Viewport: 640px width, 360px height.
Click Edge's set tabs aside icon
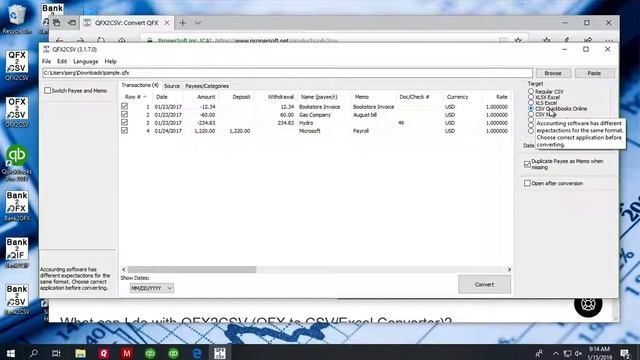[x=72, y=23]
